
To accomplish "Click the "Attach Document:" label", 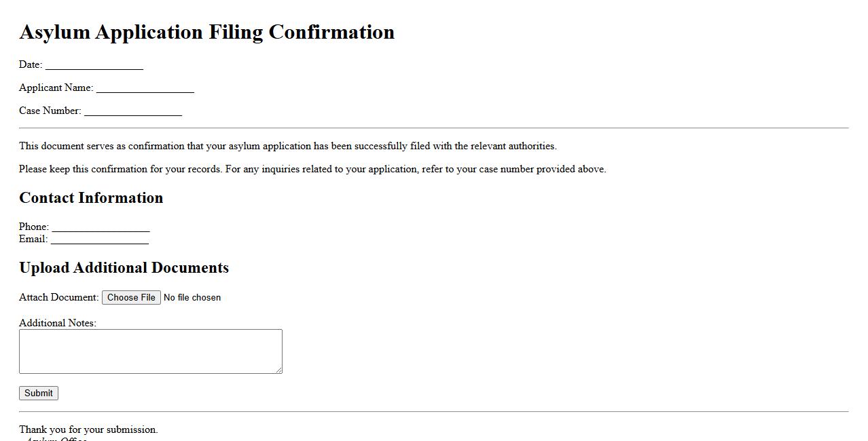I will 59,297.
